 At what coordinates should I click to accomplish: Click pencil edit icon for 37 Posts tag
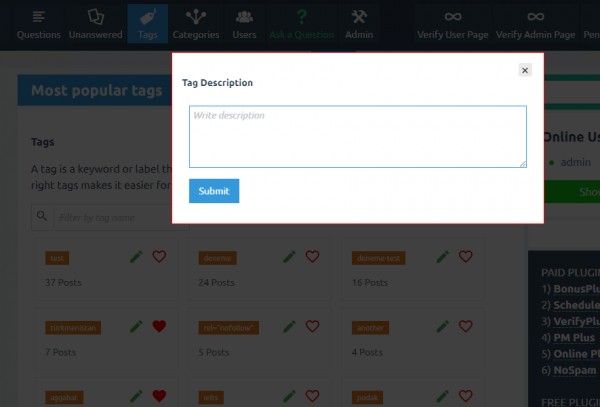pos(136,257)
